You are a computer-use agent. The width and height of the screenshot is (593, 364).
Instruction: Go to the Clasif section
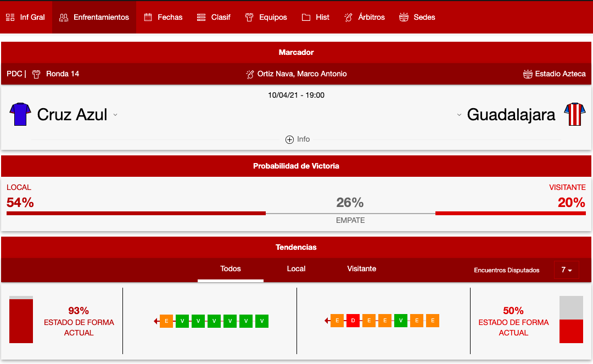[x=214, y=18]
